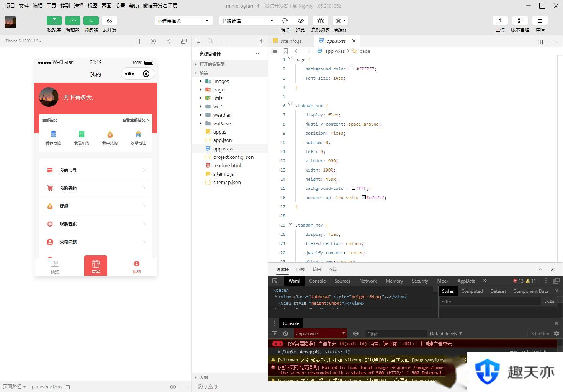Open 版本管理 version control
Screen dimensions: 563x392
click(520, 21)
